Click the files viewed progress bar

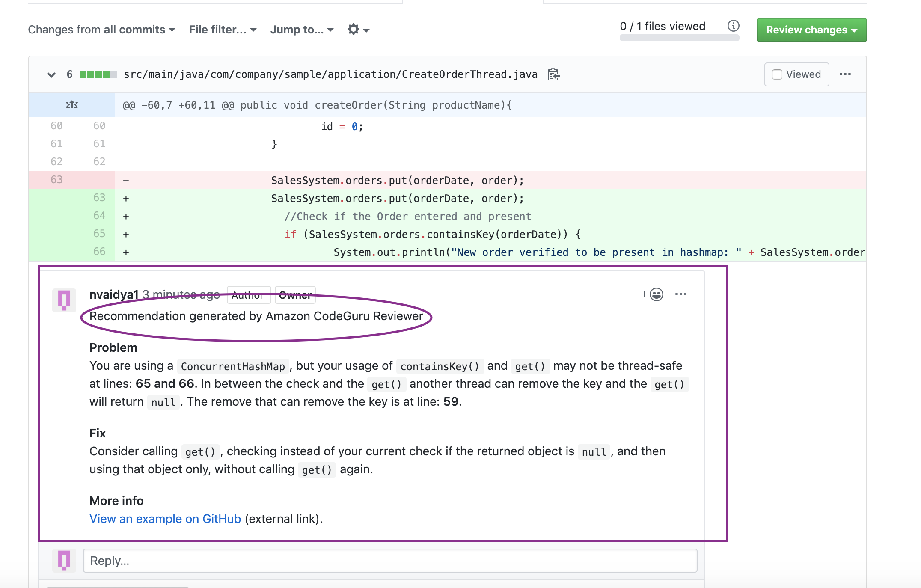point(679,38)
